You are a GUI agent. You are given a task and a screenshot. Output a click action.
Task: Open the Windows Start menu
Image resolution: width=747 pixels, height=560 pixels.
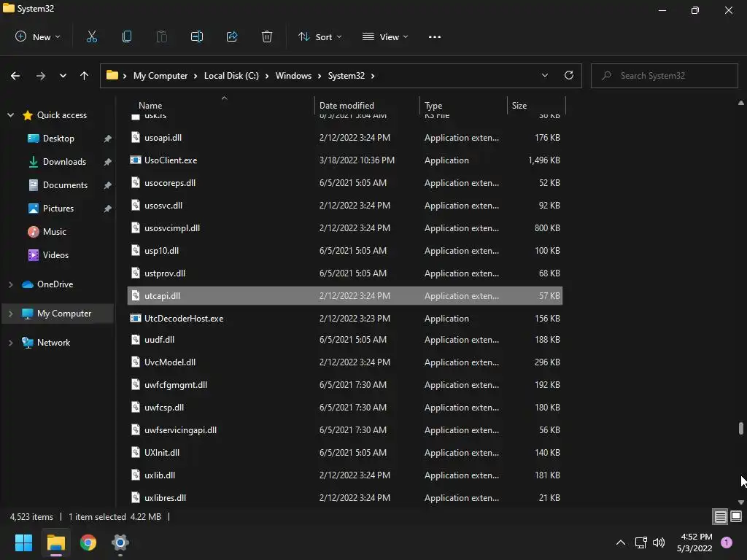pos(23,542)
